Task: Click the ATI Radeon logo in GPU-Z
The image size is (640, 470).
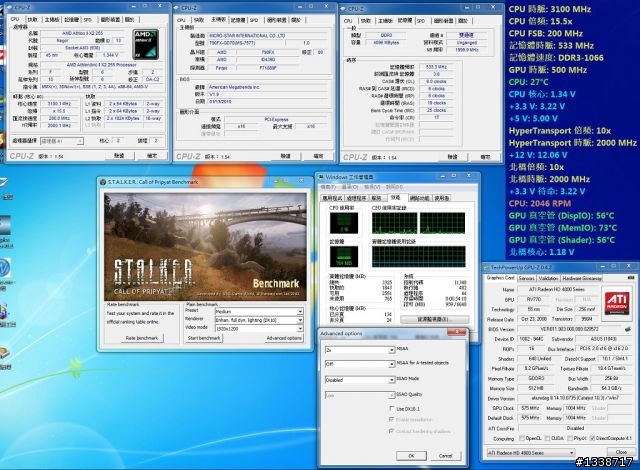Action: tap(616, 303)
